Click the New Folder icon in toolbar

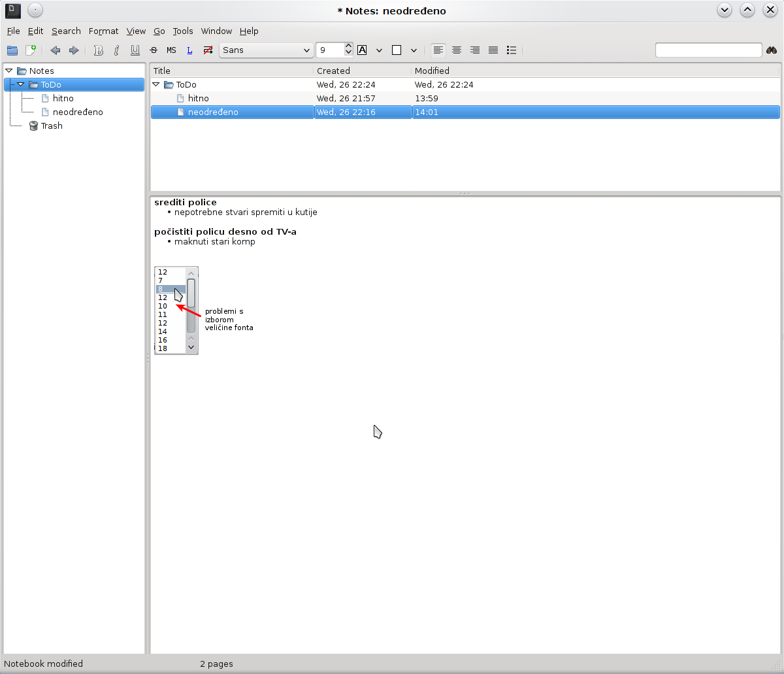click(12, 50)
